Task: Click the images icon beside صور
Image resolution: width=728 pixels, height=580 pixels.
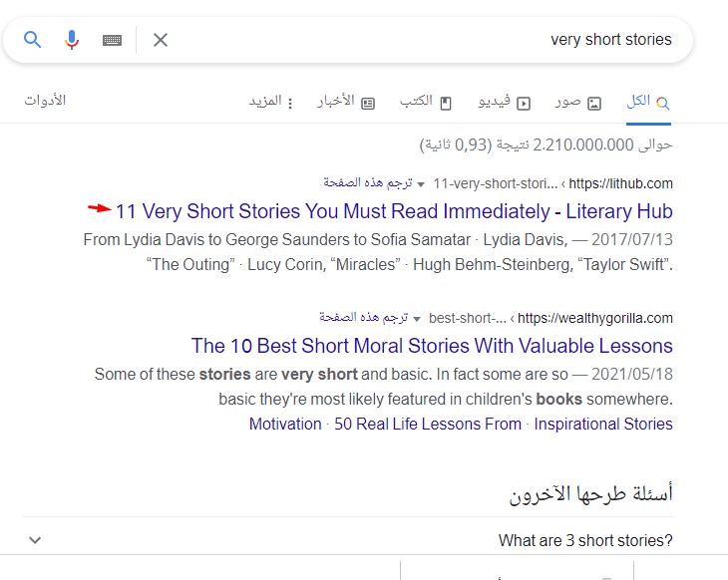Action: click(x=594, y=104)
